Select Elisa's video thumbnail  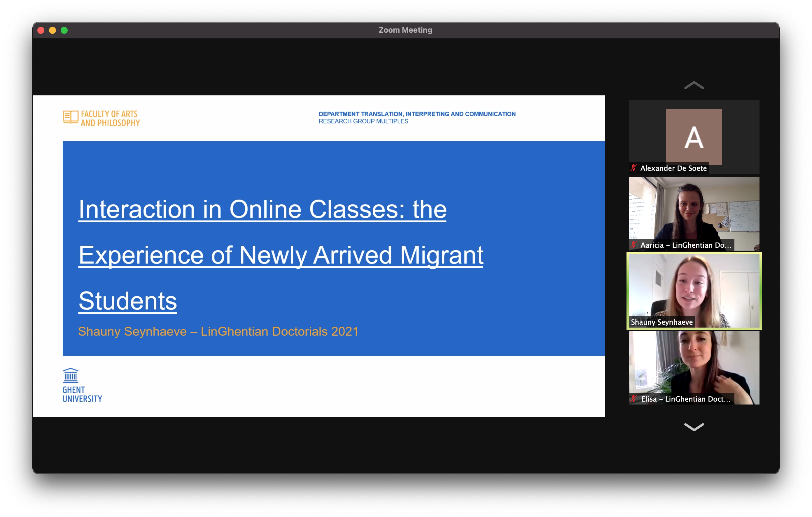point(694,367)
